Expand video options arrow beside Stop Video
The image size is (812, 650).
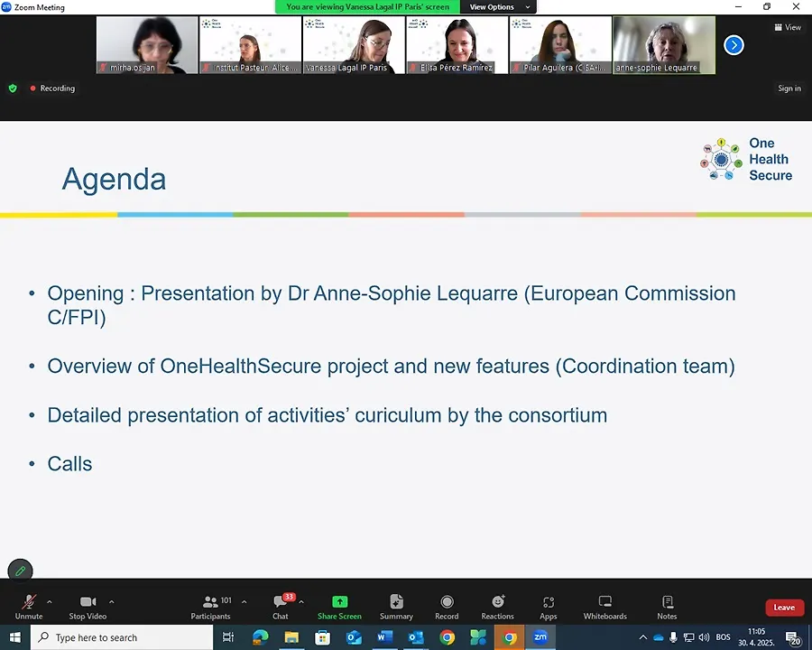click(112, 601)
